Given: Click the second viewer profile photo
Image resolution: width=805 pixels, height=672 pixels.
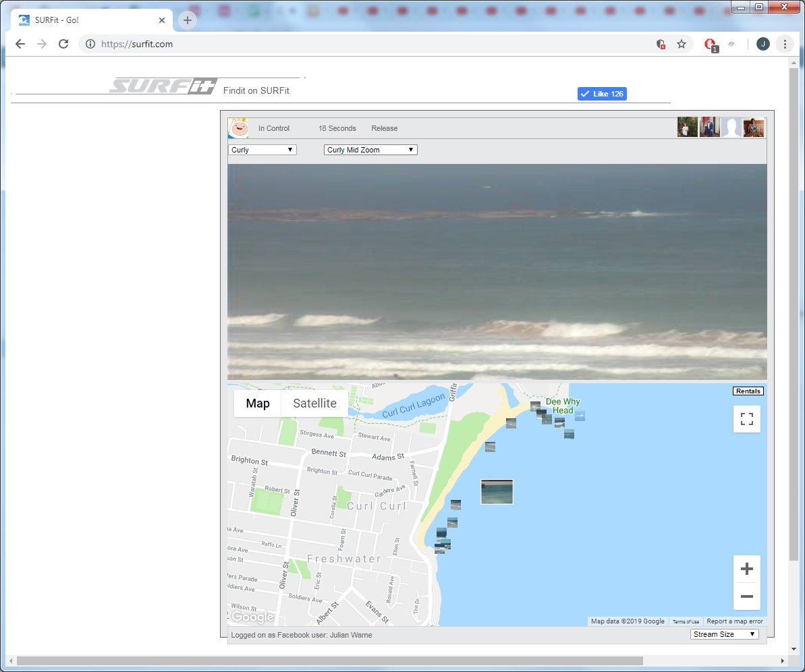Looking at the screenshot, I should (709, 127).
